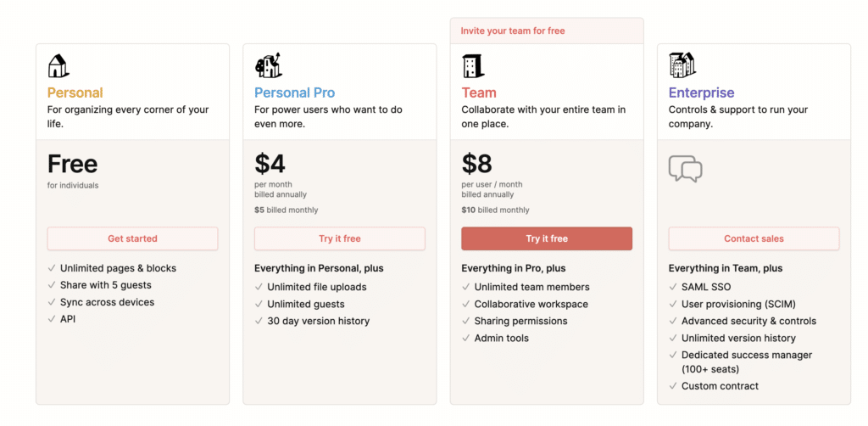
Task: Click the Enterprise chat bubbles icon
Action: pos(685,168)
